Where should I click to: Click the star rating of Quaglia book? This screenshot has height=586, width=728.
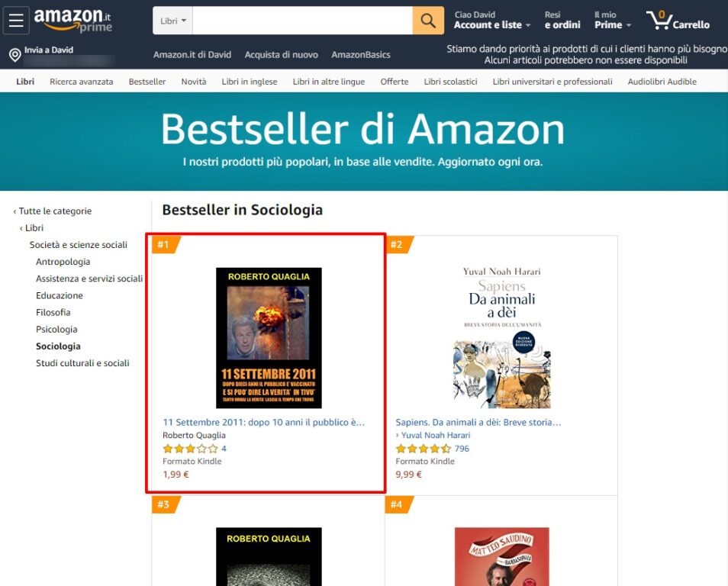(190, 449)
